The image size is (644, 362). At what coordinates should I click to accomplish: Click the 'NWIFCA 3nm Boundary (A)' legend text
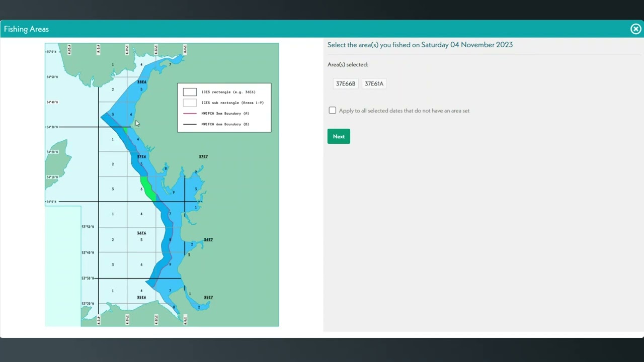coord(225,114)
